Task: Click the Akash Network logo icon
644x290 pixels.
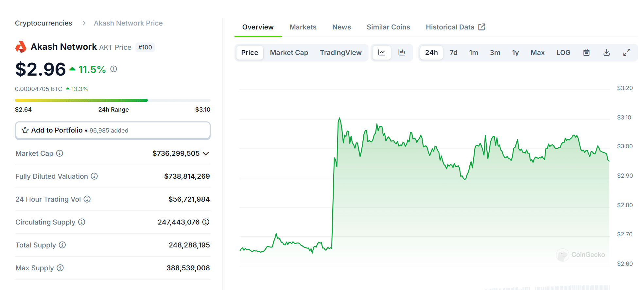Action: pos(21,47)
